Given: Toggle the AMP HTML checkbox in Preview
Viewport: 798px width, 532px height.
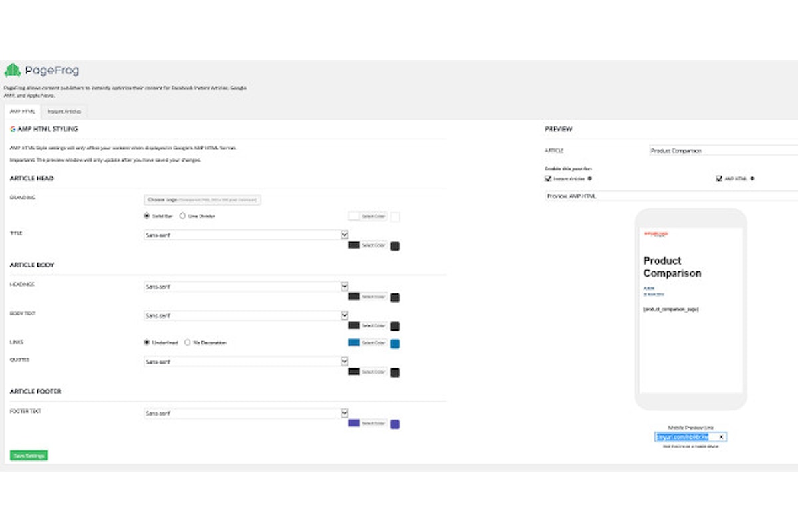Looking at the screenshot, I should [x=719, y=179].
